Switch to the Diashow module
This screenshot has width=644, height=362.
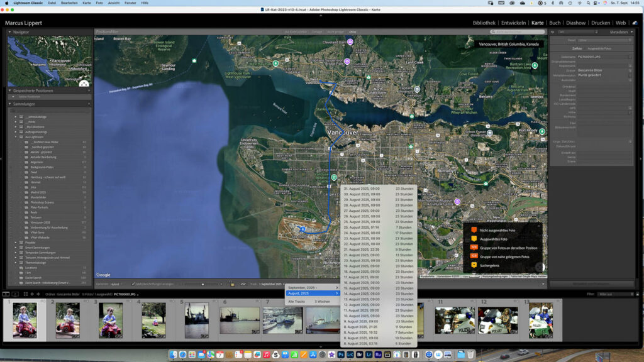point(576,23)
